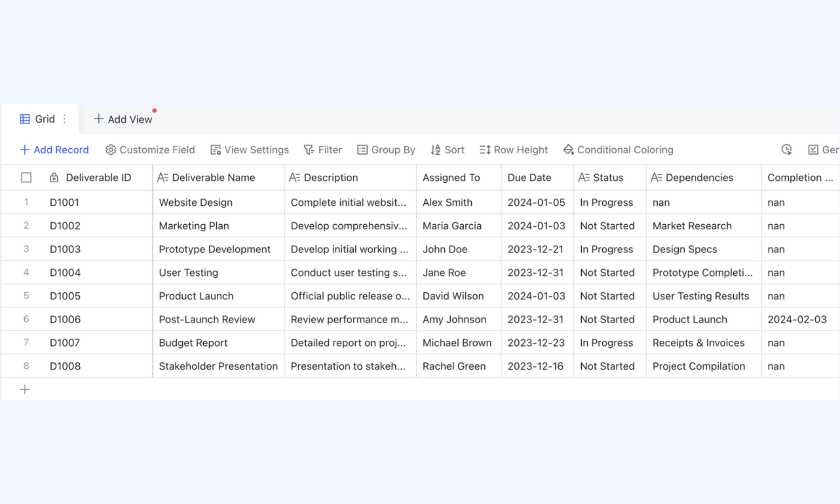Select the Website Design cell

click(218, 202)
